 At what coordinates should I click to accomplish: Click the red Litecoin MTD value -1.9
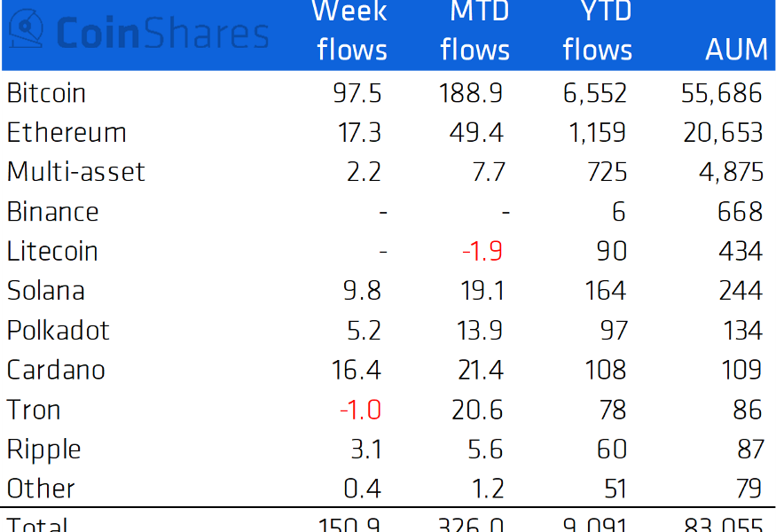(x=482, y=251)
